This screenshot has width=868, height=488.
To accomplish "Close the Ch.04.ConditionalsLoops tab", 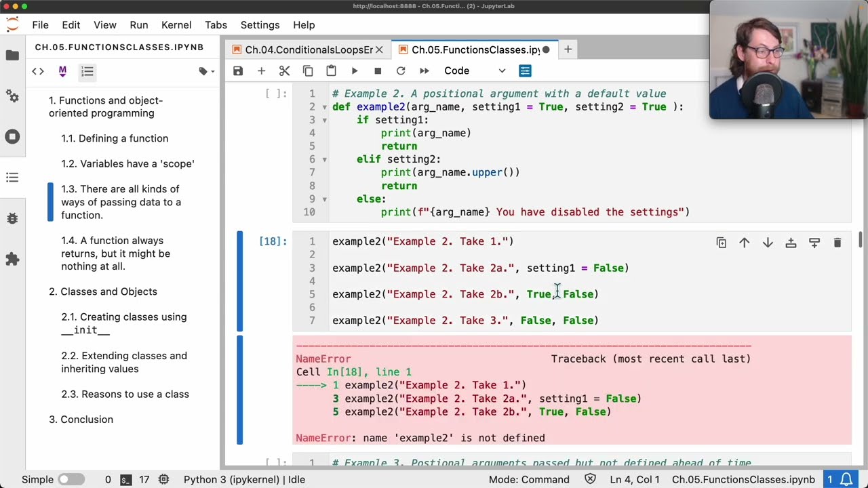I will point(379,49).
